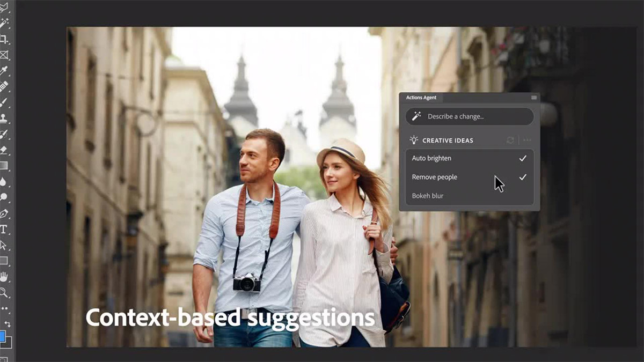The image size is (644, 362).
Task: Click the Actions Agent tab
Action: click(x=421, y=98)
